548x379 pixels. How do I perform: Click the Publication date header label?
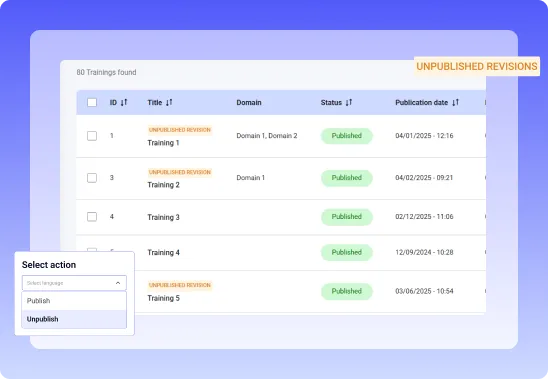(x=421, y=102)
